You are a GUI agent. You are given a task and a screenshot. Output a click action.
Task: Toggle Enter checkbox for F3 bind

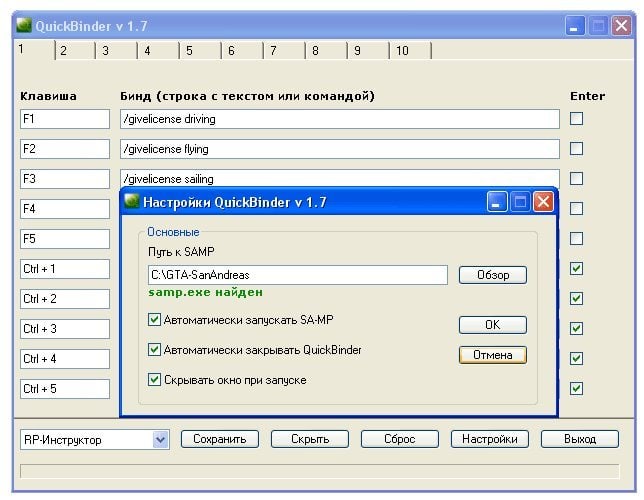pyautogui.click(x=576, y=179)
